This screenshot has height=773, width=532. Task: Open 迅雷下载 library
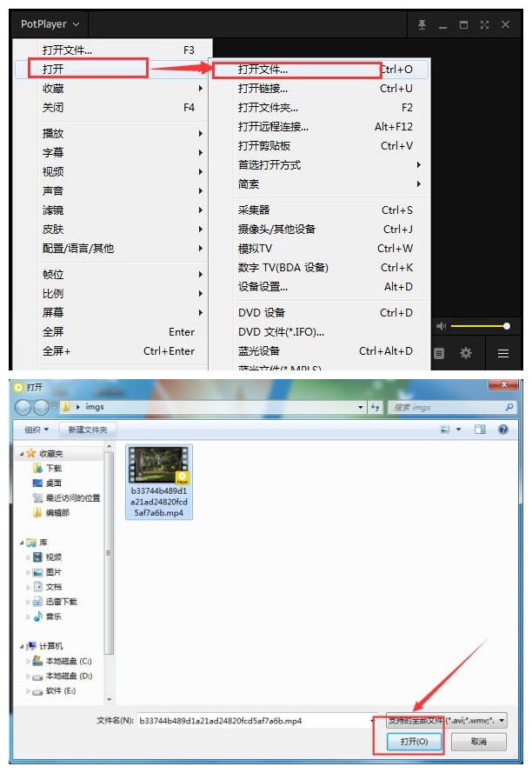tap(55, 602)
